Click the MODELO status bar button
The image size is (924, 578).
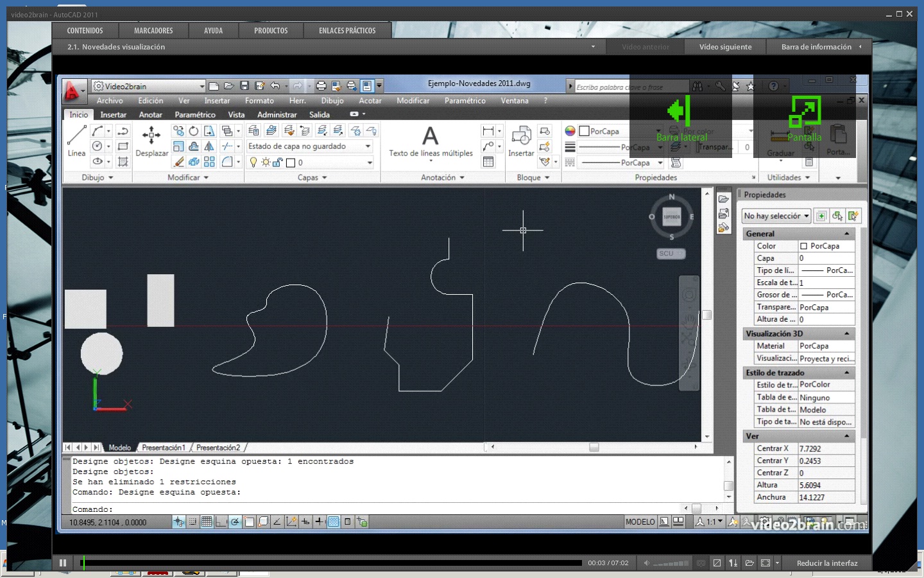[x=640, y=522]
